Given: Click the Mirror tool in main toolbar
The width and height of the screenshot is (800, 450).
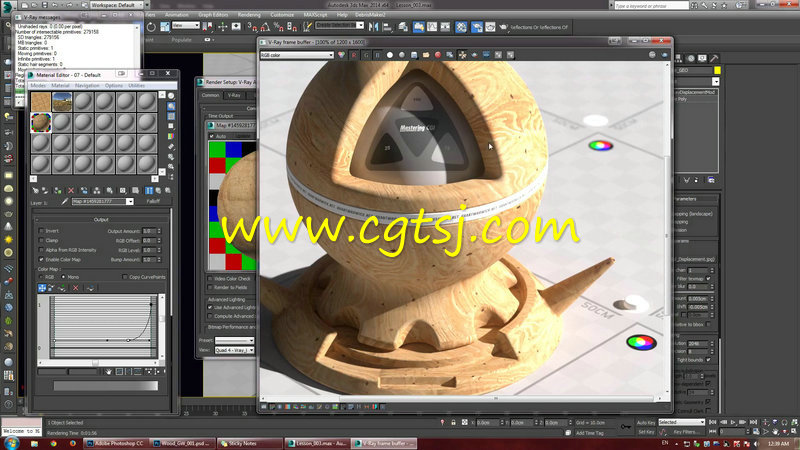Looking at the screenshot, I should point(373,27).
